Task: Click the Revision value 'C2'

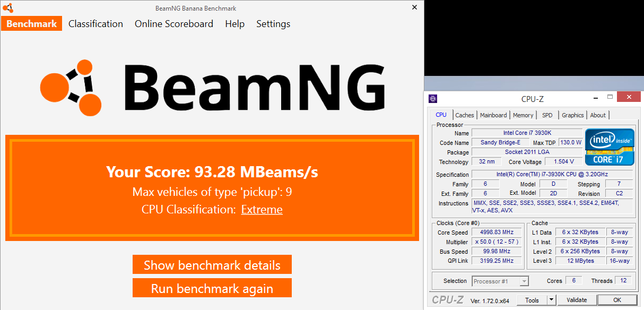Action: click(619, 193)
